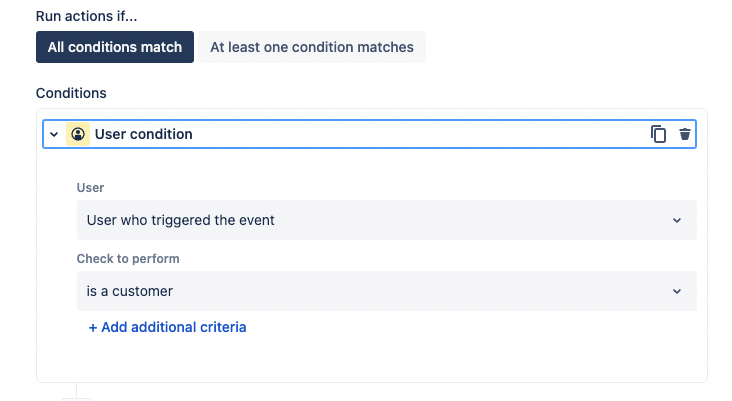Screen dimensions: 732x401
Task: Click chevron arrow of the User field
Action: tap(677, 220)
